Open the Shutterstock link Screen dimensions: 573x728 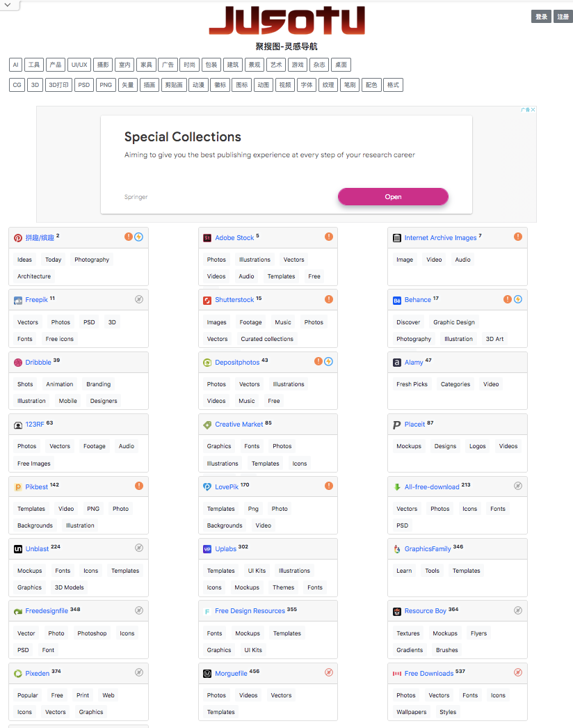[x=234, y=300]
